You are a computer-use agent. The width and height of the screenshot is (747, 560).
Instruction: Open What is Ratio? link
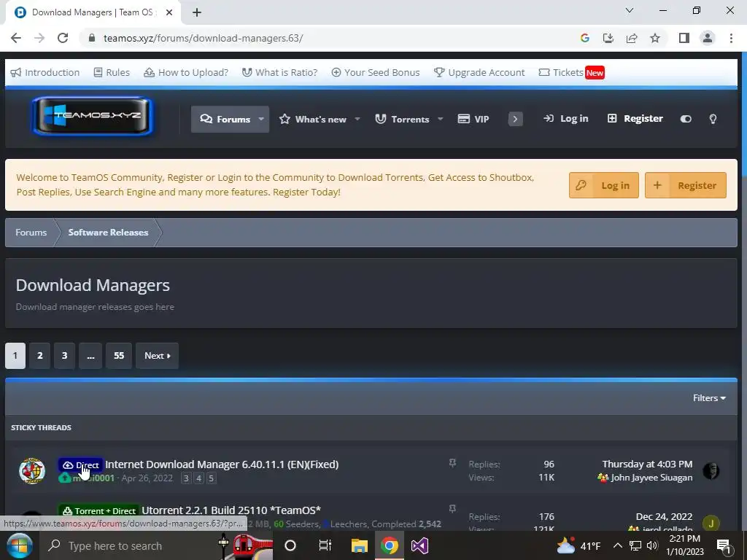[x=279, y=72]
